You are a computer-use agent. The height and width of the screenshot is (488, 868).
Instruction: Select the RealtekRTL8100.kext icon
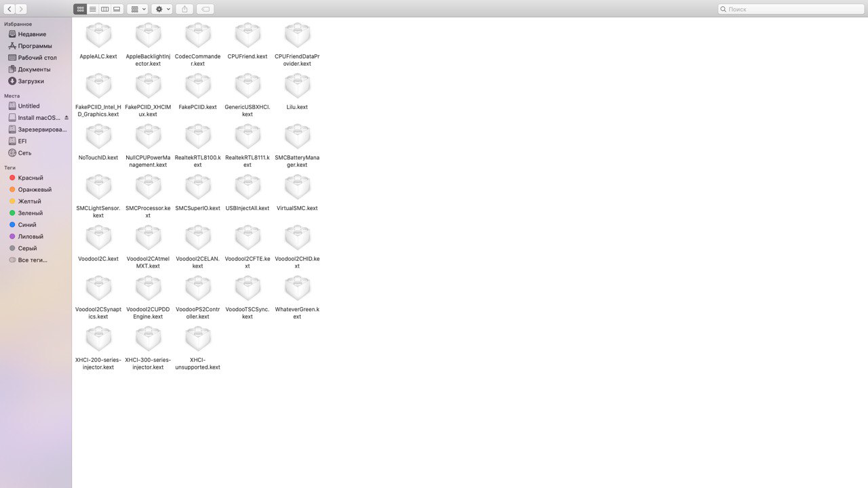197,136
